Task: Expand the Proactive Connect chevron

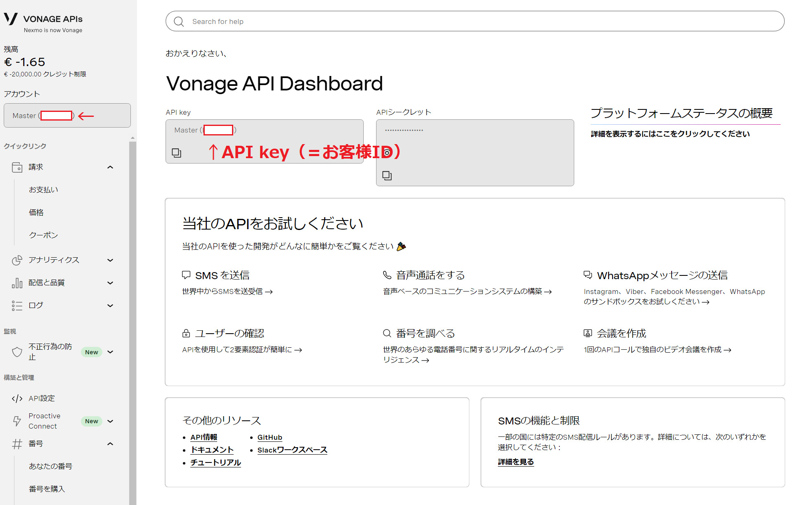Action: [110, 421]
